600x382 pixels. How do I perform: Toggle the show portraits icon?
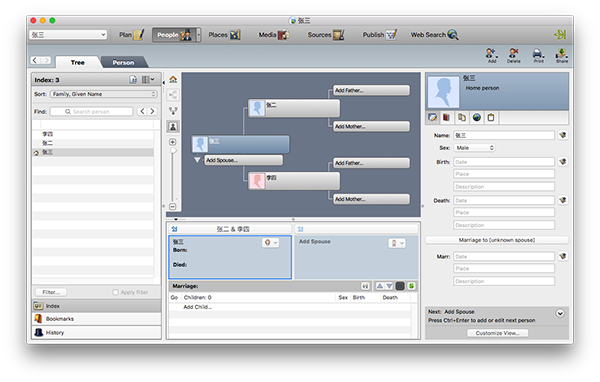[173, 127]
